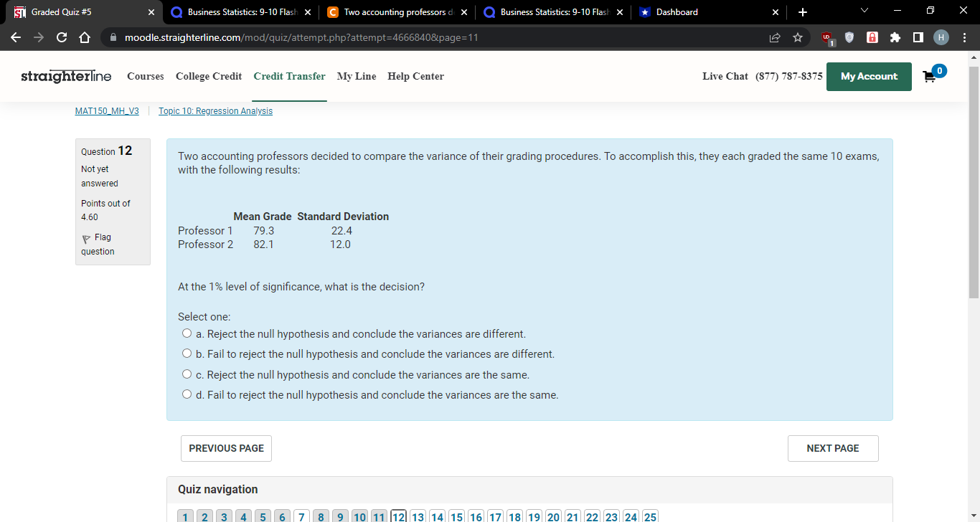The image size is (980, 522).
Task: Jump to question 21 in quiz navigation
Action: (x=573, y=517)
